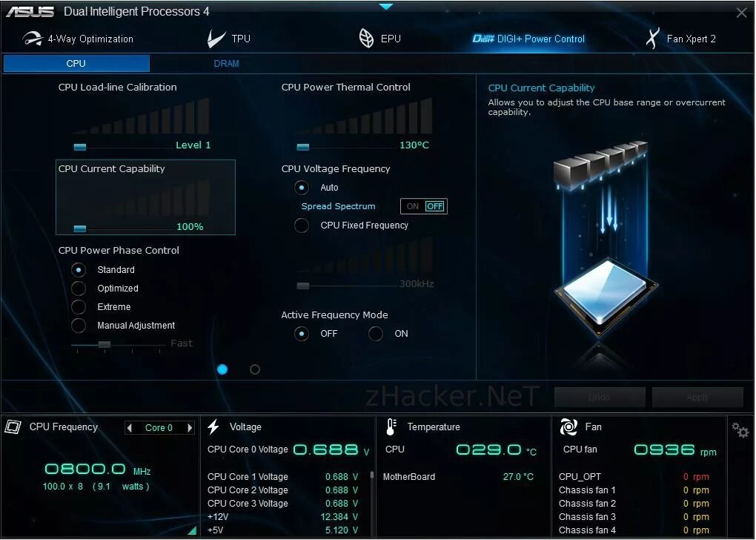Click the Undo button
The image size is (756, 540).
coord(600,397)
